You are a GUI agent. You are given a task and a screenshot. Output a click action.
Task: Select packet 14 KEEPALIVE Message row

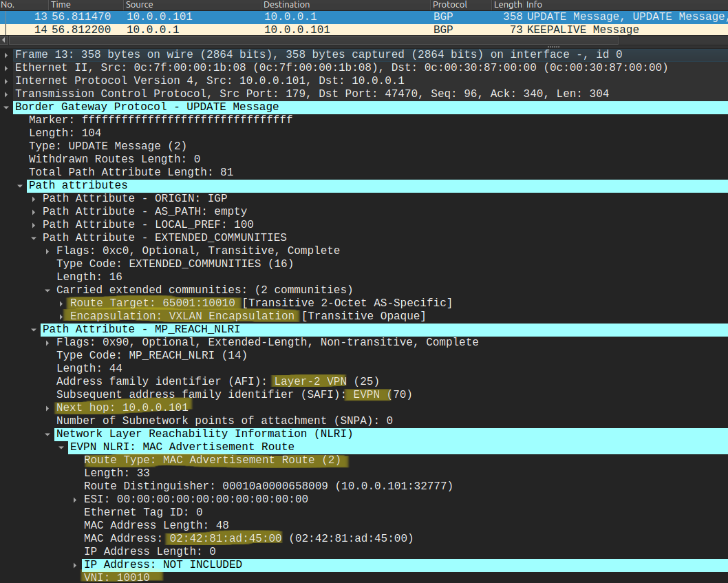pos(364,30)
